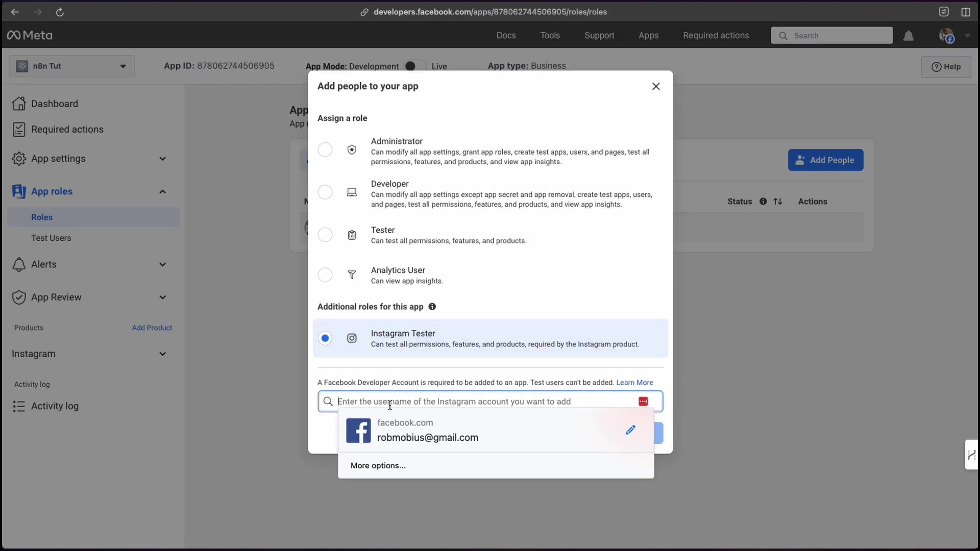Click the Status info icon in table header
The image size is (980, 551).
point(763,202)
